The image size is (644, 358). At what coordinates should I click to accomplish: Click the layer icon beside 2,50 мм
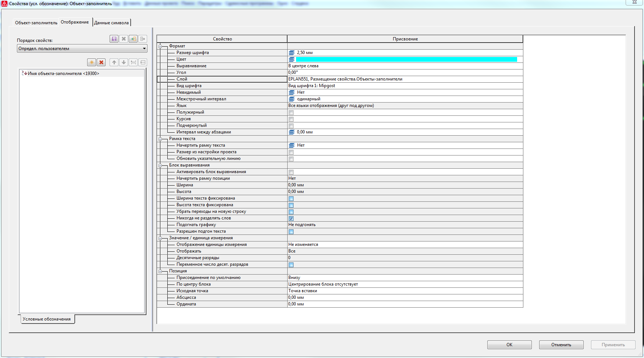coord(292,53)
